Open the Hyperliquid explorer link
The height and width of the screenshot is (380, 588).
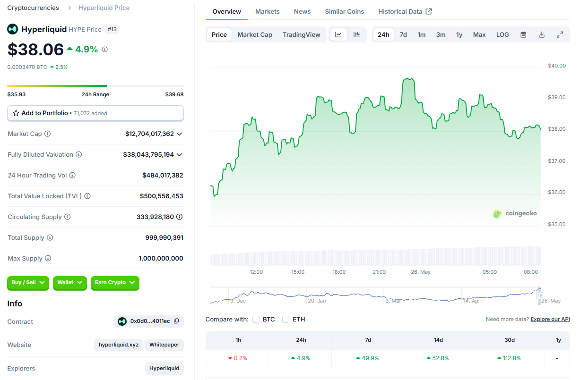pyautogui.click(x=164, y=368)
